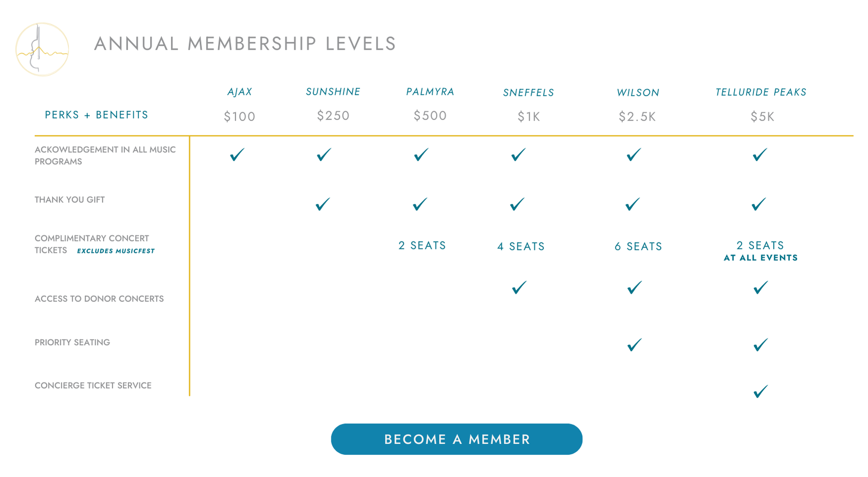Select the Sunshine $250 membership level
Screen dimensions: 868x477
[333, 116]
